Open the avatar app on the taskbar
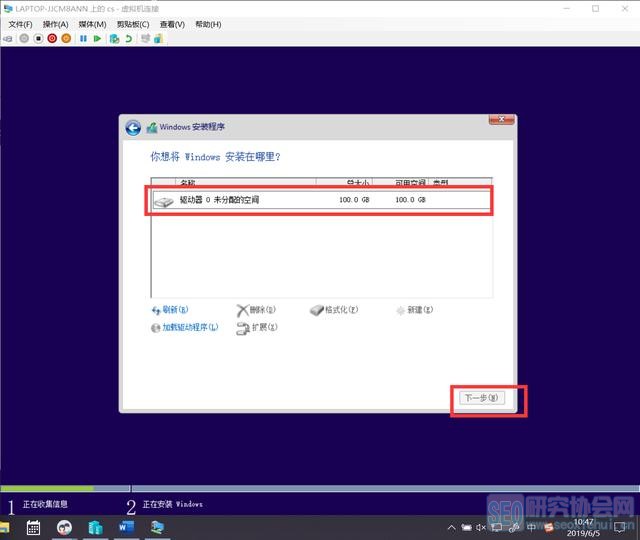Screen dimensions: 640x540 (x=64, y=528)
